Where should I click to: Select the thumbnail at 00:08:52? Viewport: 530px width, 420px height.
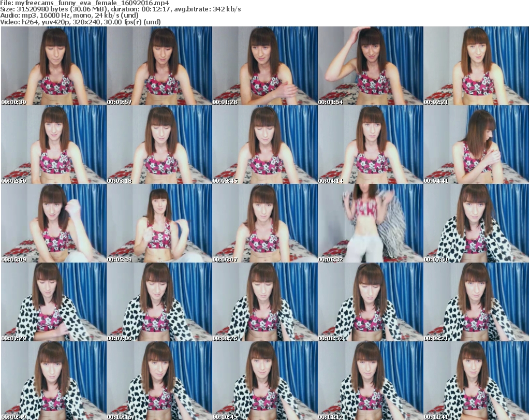[x=370, y=302]
